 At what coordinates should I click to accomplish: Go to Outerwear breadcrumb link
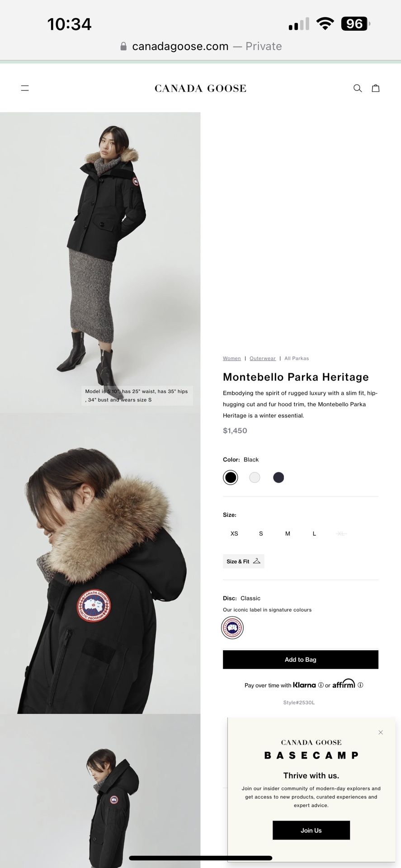[263, 359]
